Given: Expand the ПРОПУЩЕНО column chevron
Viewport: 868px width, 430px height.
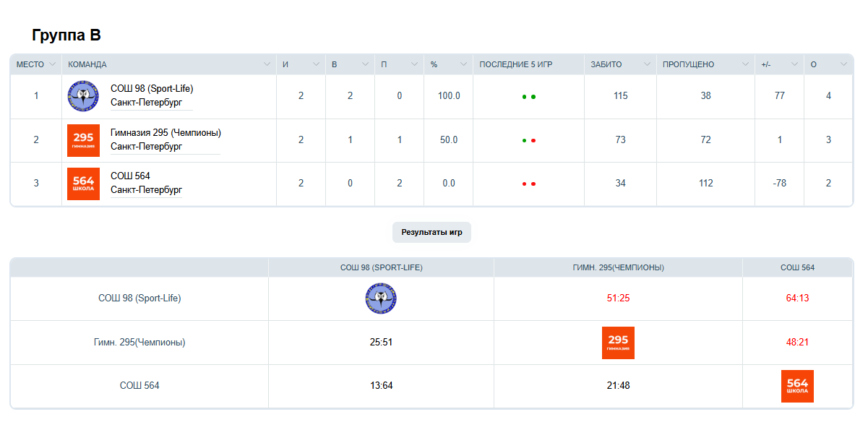Looking at the screenshot, I should pyautogui.click(x=744, y=64).
